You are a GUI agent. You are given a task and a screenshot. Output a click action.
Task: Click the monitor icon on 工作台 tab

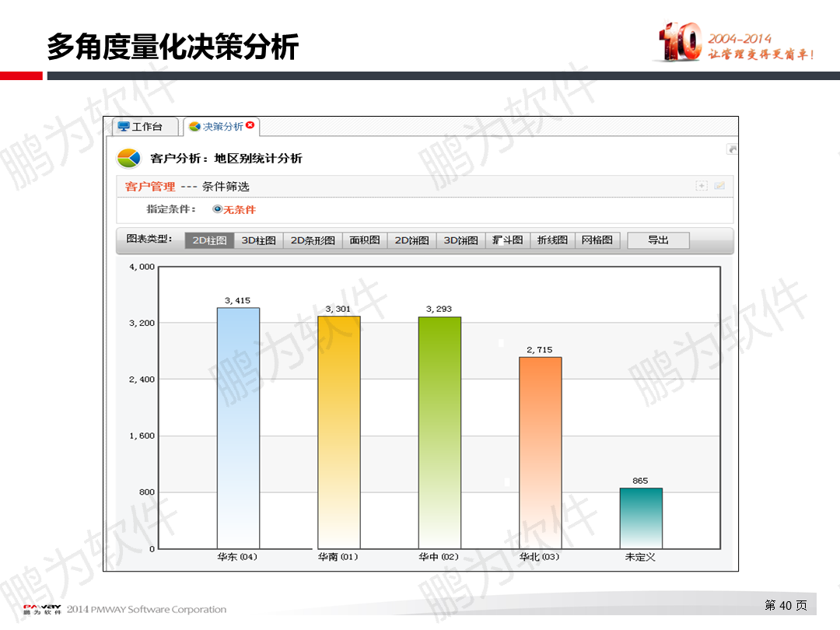tap(124, 127)
